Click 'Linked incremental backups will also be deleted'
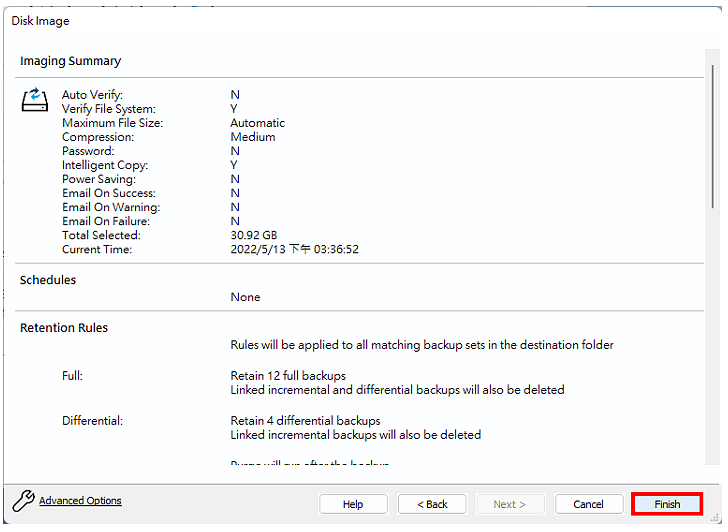Screen dimensions: 728x532 coord(356,435)
